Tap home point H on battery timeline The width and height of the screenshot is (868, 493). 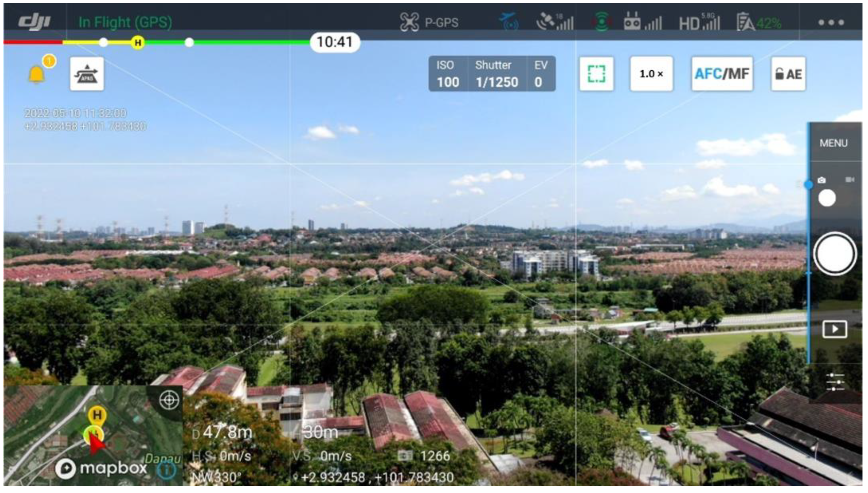[x=138, y=43]
